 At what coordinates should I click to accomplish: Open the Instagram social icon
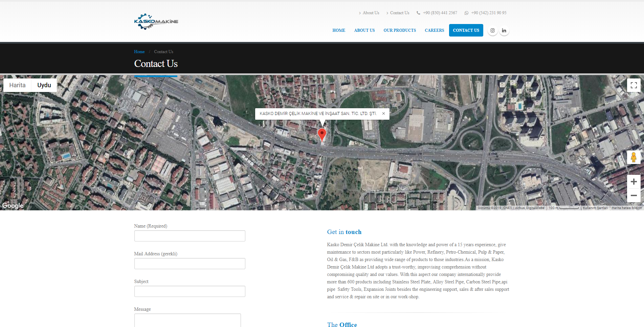click(x=492, y=30)
